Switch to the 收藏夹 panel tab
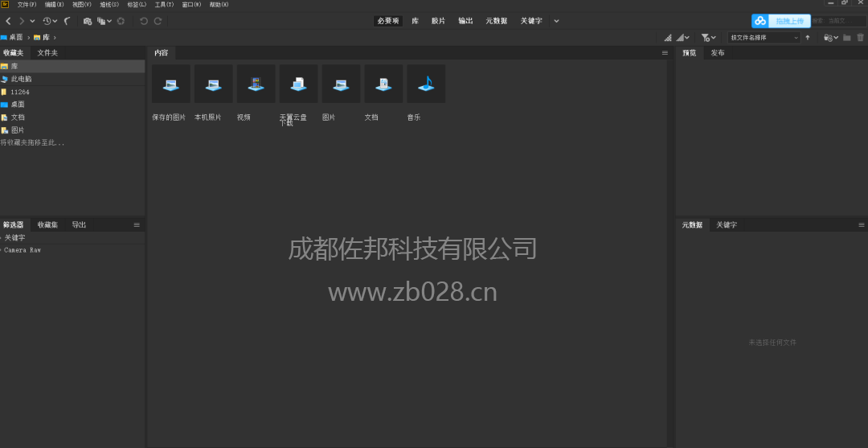 (x=14, y=53)
